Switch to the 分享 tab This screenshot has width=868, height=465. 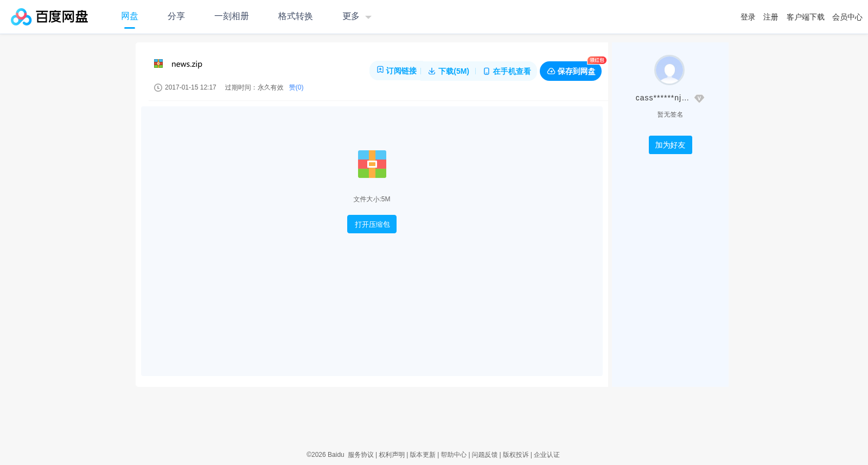coord(176,16)
